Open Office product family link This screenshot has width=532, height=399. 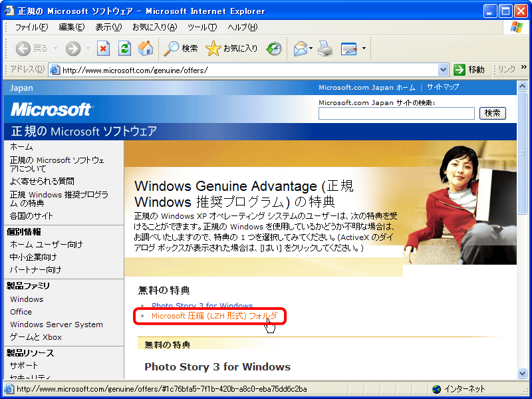[x=21, y=312]
